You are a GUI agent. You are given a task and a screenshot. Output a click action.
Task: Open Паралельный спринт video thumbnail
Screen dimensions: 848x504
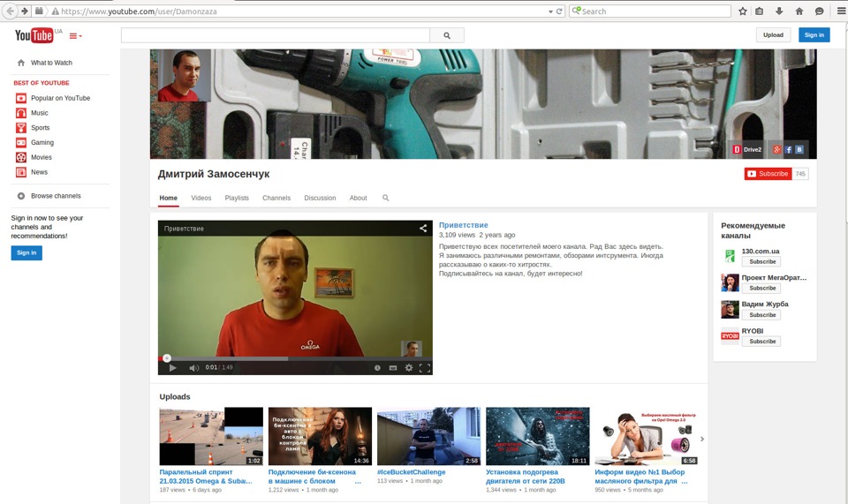pos(211,436)
